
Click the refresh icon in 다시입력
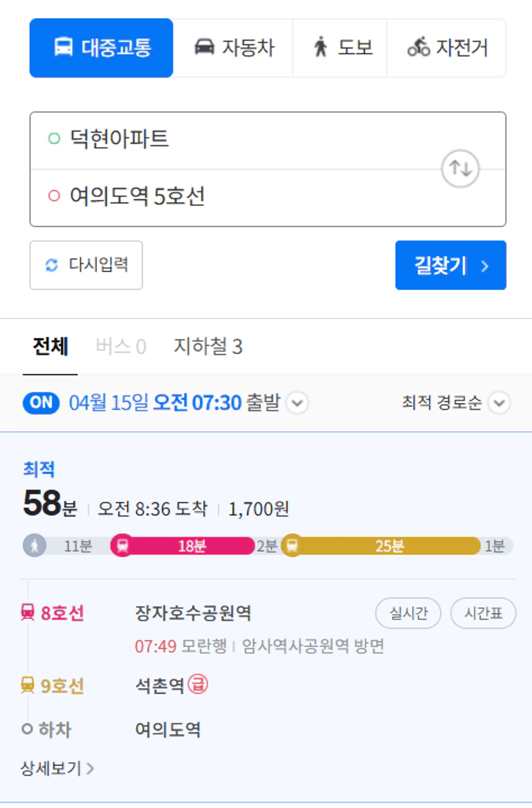[51, 265]
